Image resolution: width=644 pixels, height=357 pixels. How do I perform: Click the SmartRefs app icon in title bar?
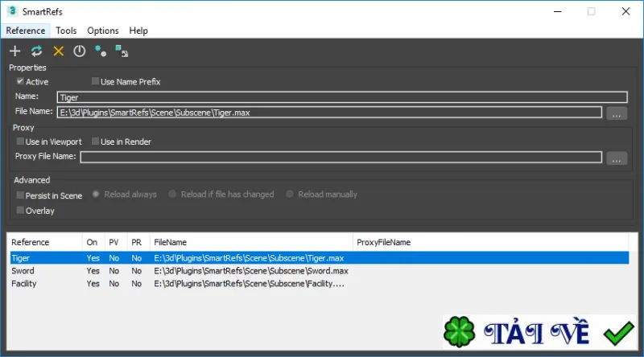[x=12, y=11]
